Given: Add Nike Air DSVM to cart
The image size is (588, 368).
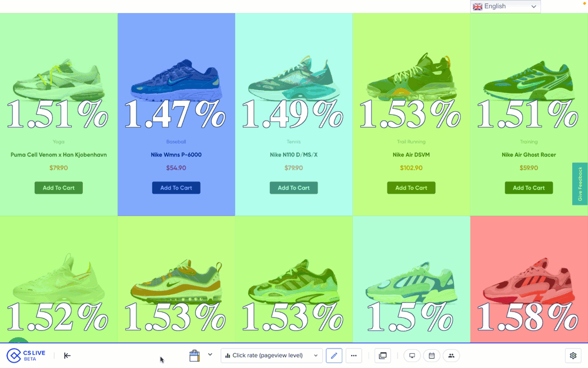Looking at the screenshot, I should [411, 188].
